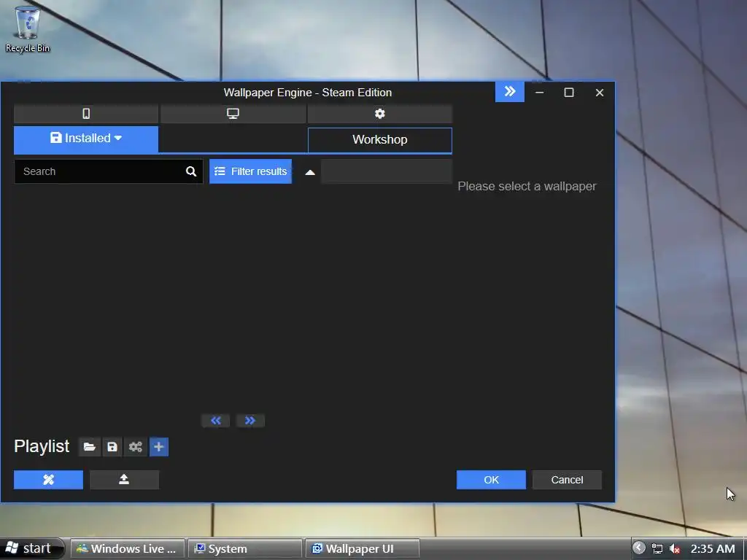Click the muted volume tray icon
This screenshot has width=747, height=560.
(x=675, y=549)
